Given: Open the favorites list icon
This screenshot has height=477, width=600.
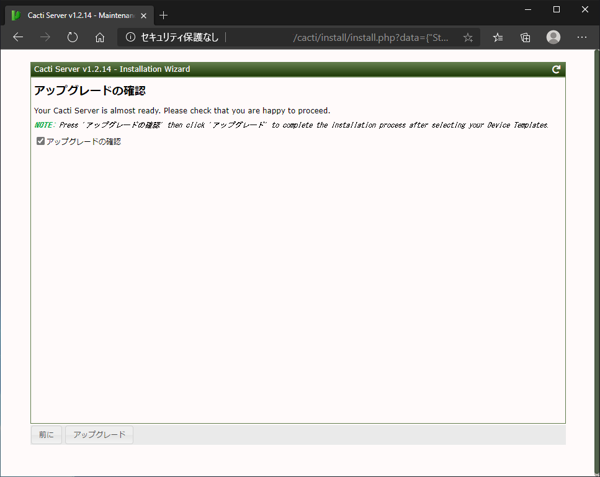Looking at the screenshot, I should click(x=498, y=37).
